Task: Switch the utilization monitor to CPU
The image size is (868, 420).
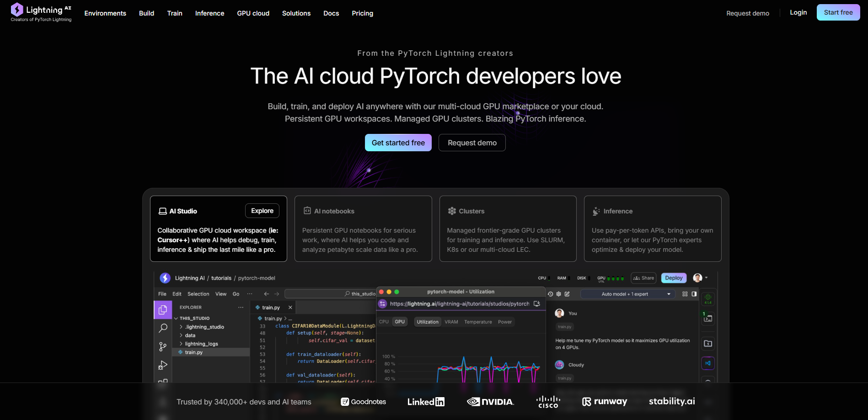Action: click(x=384, y=322)
